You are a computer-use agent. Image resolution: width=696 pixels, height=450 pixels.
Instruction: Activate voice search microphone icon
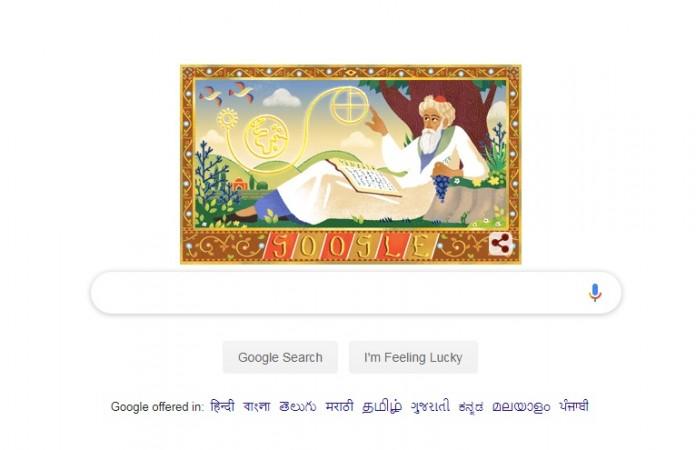(595, 293)
